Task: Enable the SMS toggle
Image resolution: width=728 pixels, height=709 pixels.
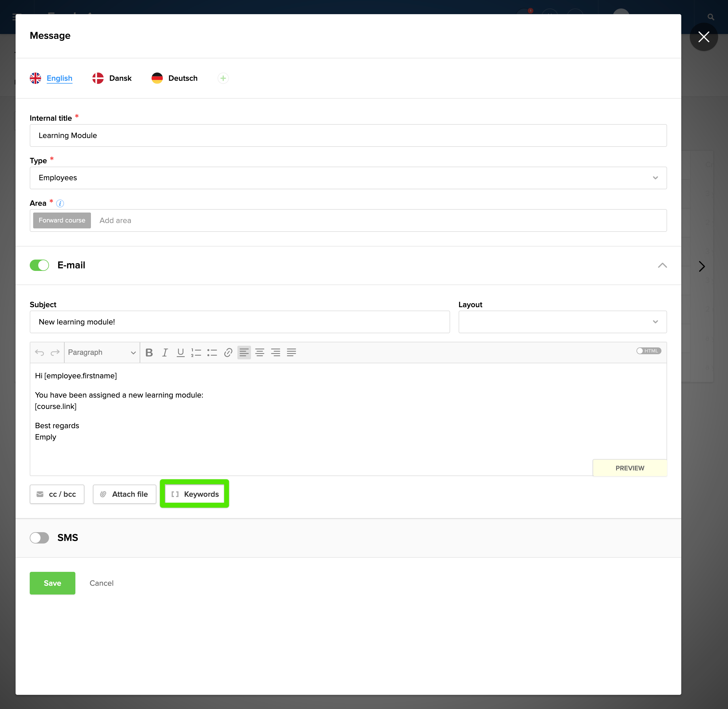Action: click(39, 538)
